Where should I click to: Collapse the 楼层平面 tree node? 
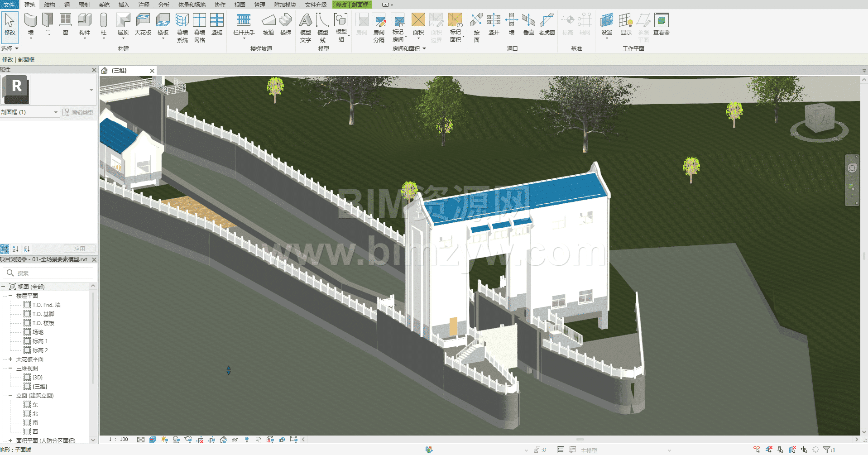pos(10,296)
